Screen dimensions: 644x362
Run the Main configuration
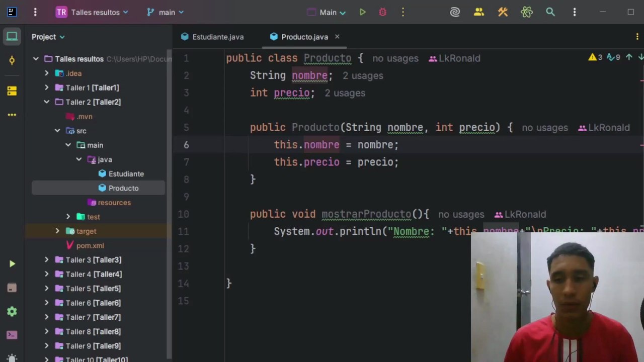pos(363,12)
